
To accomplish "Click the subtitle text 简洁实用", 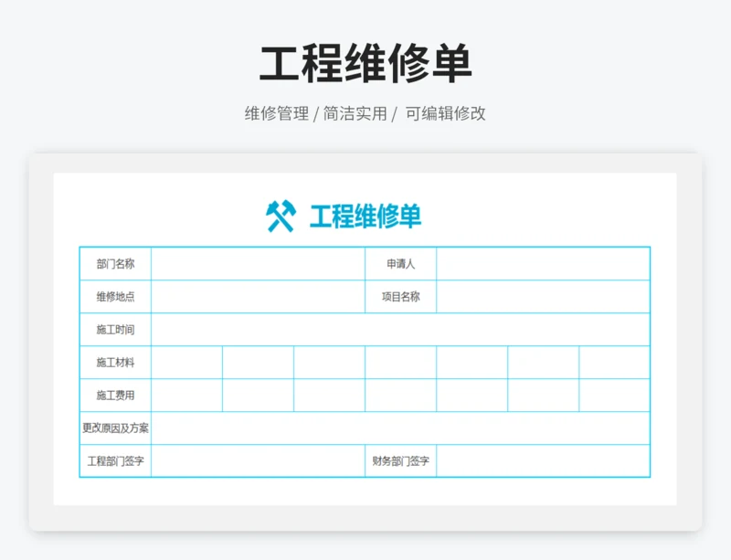I will 355,113.
